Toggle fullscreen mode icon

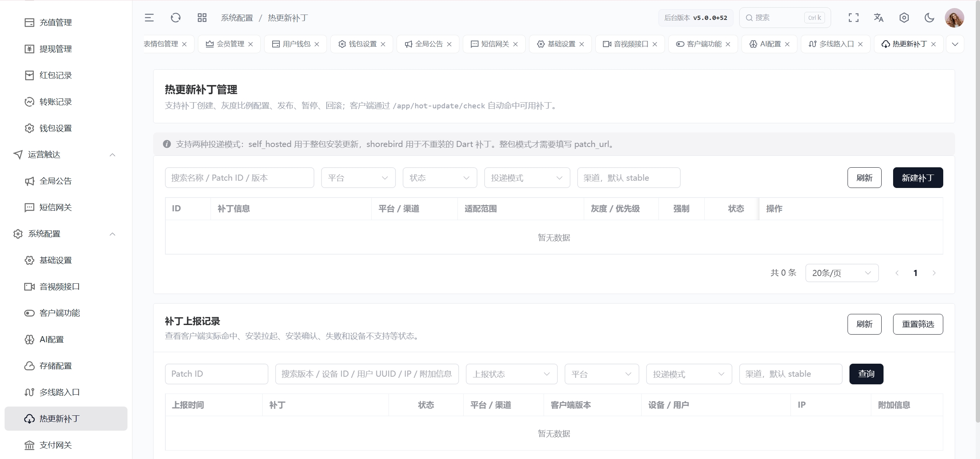pos(853,18)
